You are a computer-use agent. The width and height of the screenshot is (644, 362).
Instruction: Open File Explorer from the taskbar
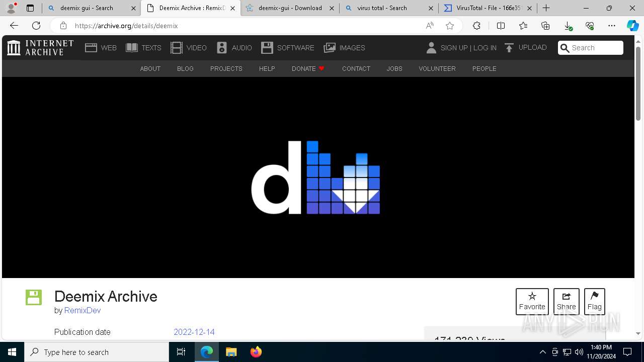[231, 352]
